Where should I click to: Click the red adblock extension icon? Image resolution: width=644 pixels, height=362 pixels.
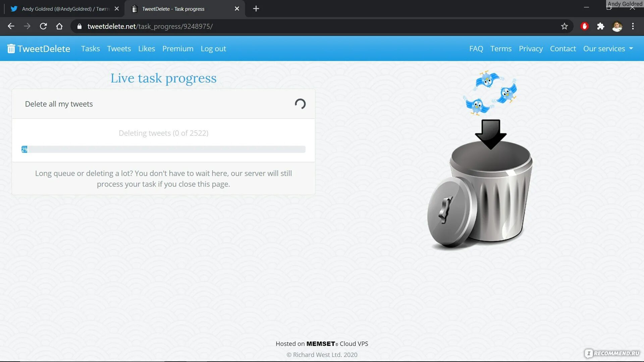pyautogui.click(x=585, y=26)
